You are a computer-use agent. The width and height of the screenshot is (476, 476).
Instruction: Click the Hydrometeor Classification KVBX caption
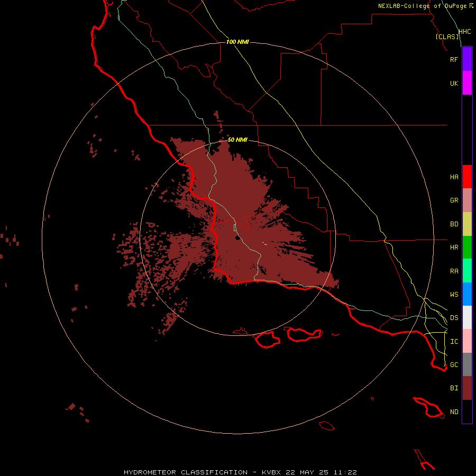click(x=240, y=472)
